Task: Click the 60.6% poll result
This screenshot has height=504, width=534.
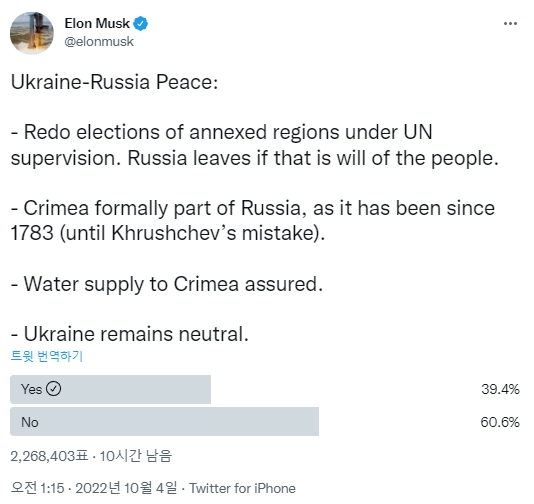Action: coord(500,422)
